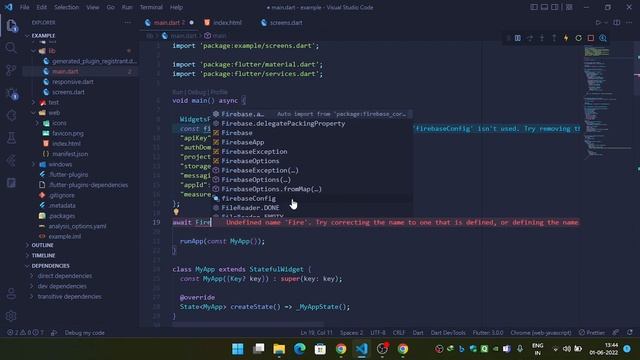
Task: Open responsive.dart in Explorer tree
Action: coord(73,82)
